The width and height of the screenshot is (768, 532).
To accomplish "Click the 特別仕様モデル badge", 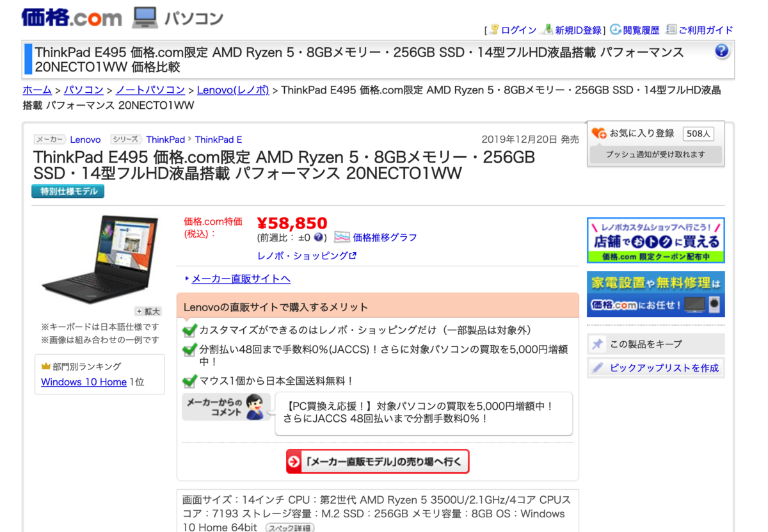I will 68,191.
